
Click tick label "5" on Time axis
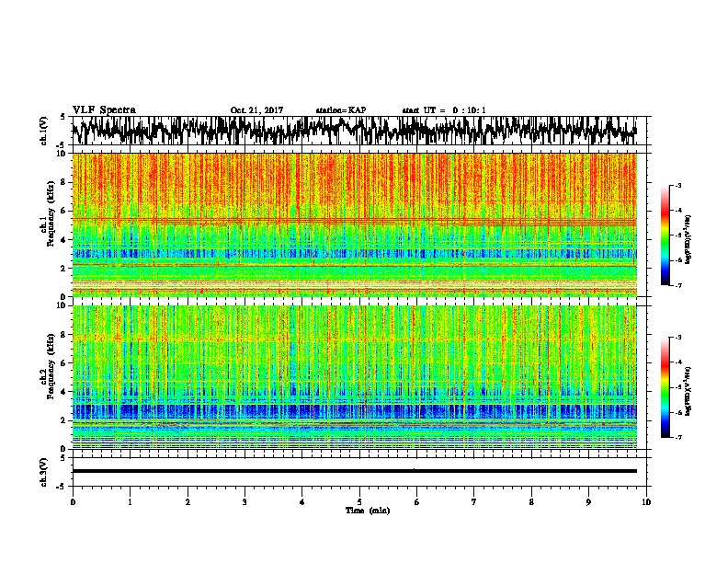point(359,502)
